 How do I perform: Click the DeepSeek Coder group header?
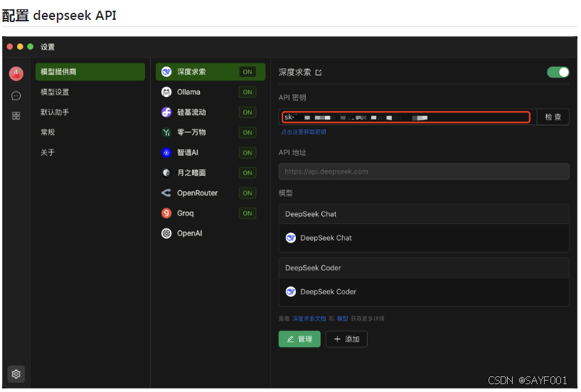pyautogui.click(x=424, y=267)
